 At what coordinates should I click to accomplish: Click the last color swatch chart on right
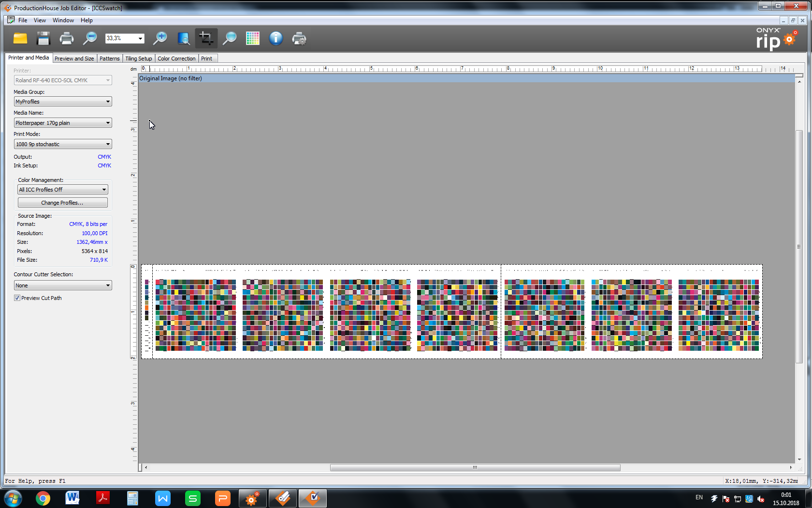[x=719, y=315]
